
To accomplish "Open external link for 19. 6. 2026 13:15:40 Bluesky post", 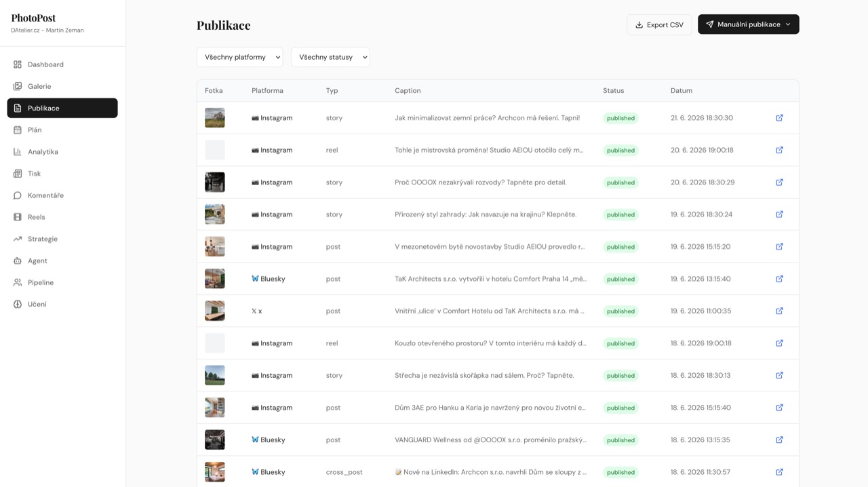I will 779,279.
